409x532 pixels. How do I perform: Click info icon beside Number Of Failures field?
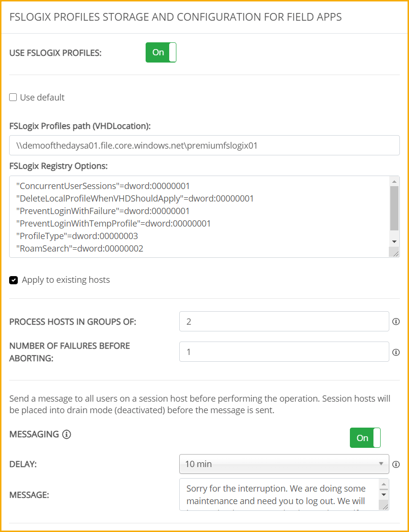pos(396,352)
